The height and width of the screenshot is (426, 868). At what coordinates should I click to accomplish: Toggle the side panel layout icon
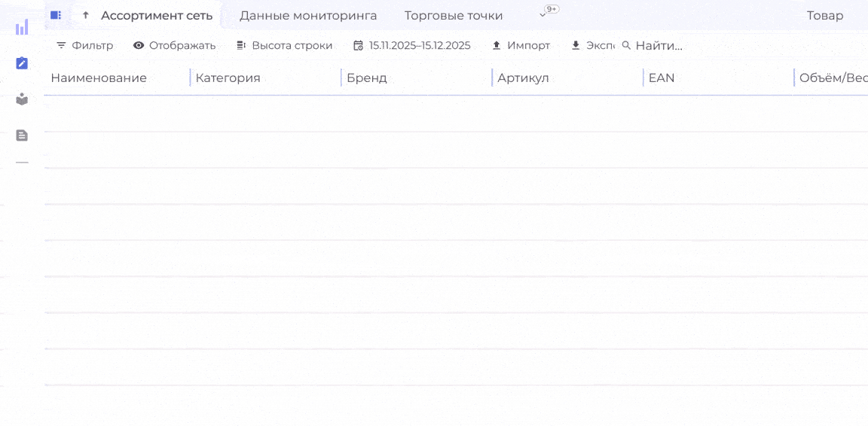(x=56, y=15)
